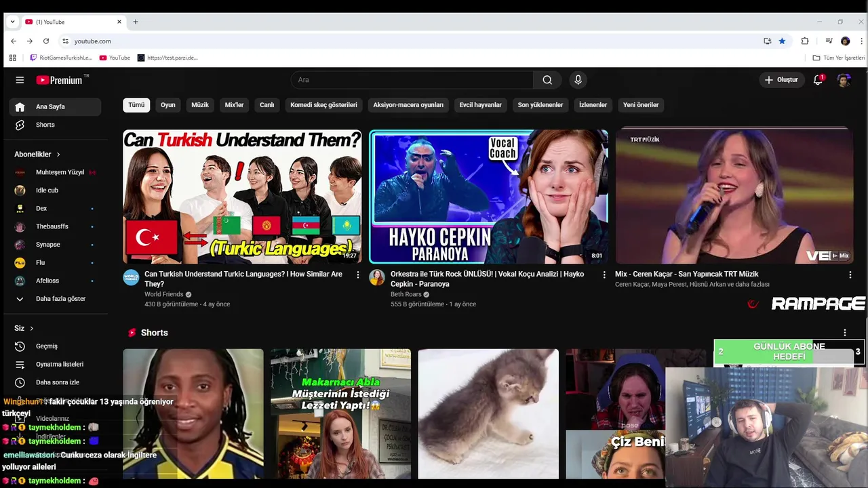Click the Beth Roars channel avatar
The height and width of the screenshot is (488, 868).
coord(377,277)
